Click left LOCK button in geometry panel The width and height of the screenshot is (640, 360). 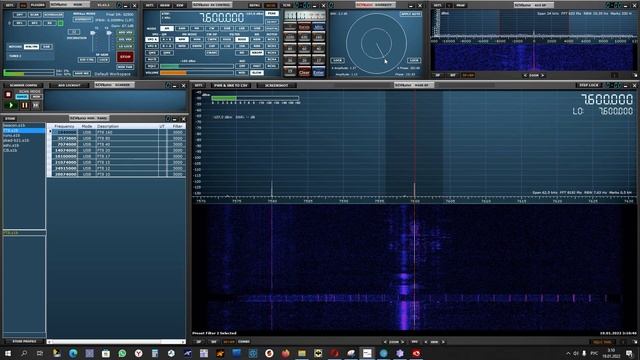[x=337, y=60]
